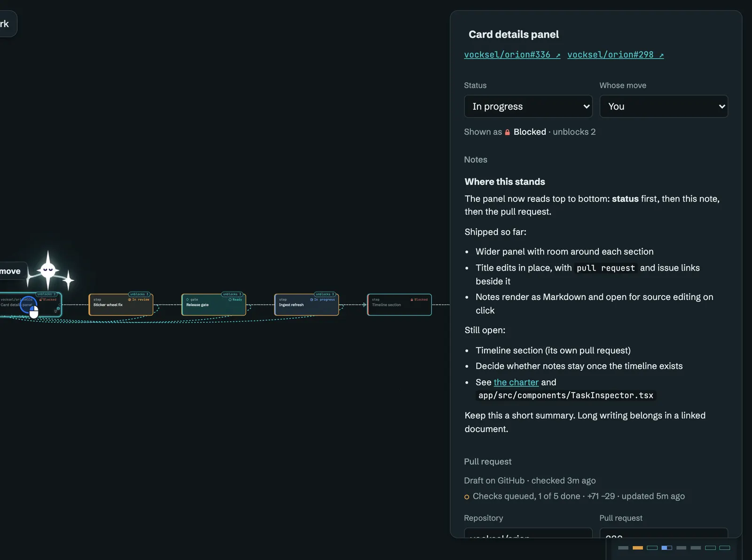Select the Sticker wheel fix card
The image size is (752, 560).
(x=121, y=304)
